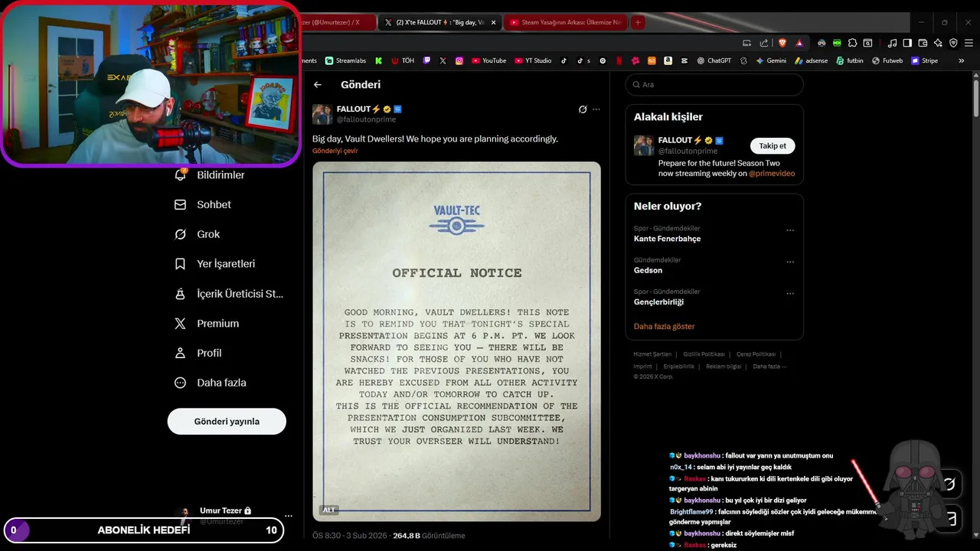Open the Gençlerbirliği trending topic
This screenshot has width=980, height=551.
pyautogui.click(x=658, y=302)
